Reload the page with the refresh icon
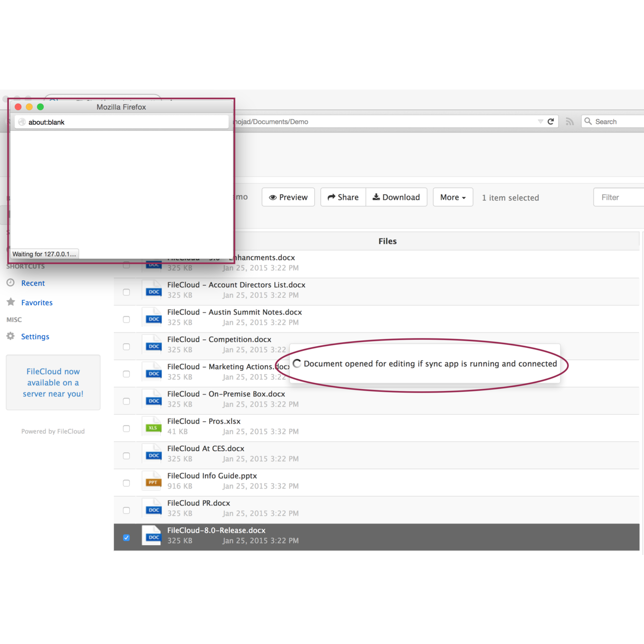Image resolution: width=644 pixels, height=644 pixels. pyautogui.click(x=551, y=121)
